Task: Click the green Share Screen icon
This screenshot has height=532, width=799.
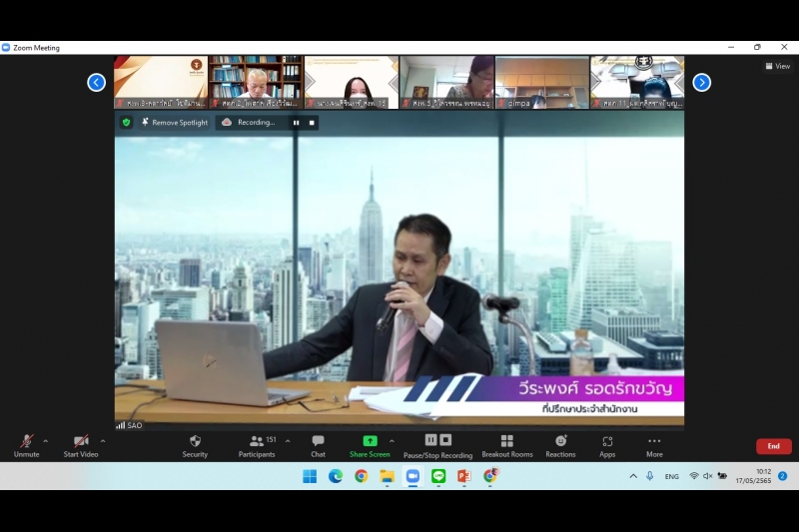Action: (x=370, y=441)
